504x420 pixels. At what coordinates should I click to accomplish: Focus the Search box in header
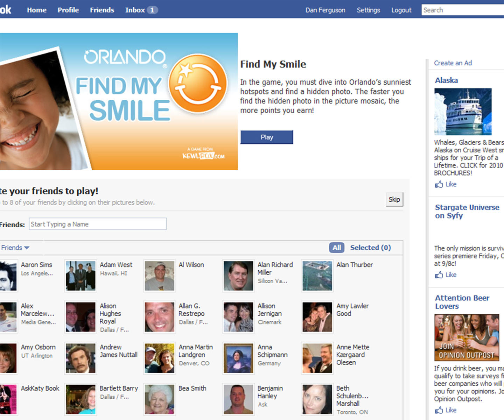463,10
